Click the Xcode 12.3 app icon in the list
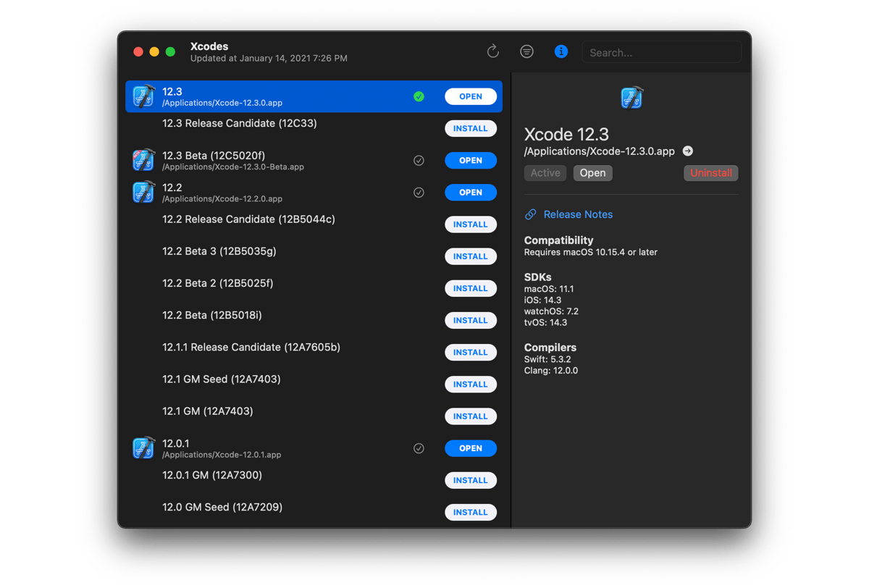Image resolution: width=869 pixels, height=588 pixels. click(x=144, y=96)
